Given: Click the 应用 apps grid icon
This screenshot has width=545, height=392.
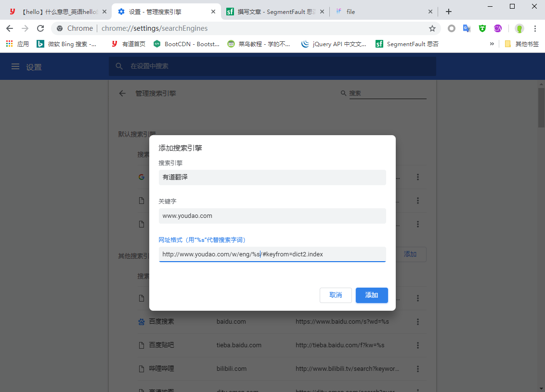Looking at the screenshot, I should 10,44.
